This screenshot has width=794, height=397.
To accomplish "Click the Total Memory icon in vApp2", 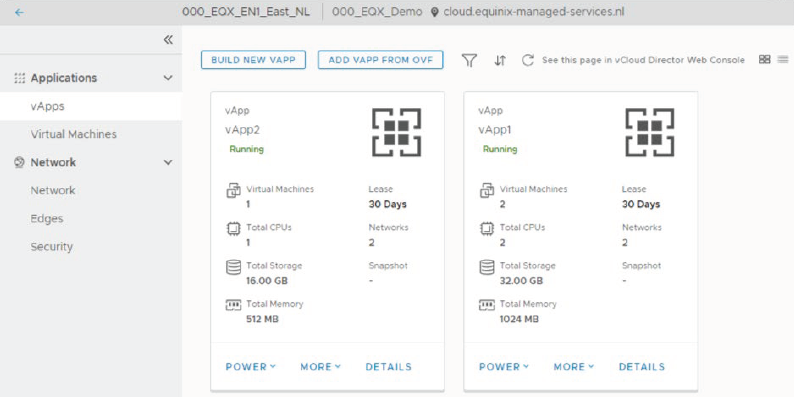I will click(233, 305).
